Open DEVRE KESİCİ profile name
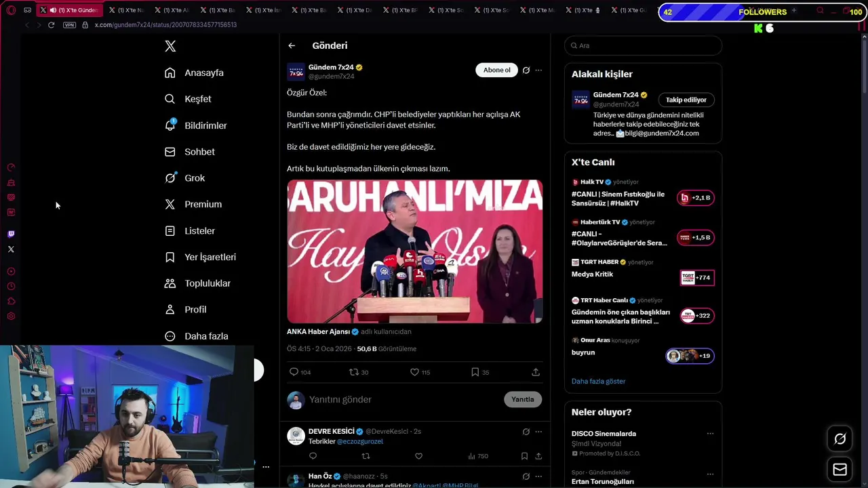 point(331,431)
